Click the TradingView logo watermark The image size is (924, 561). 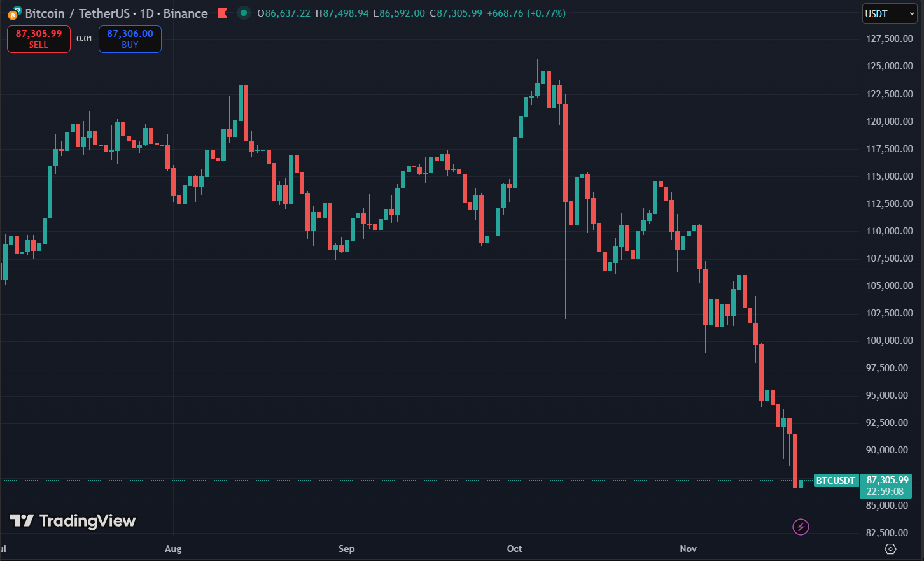tap(72, 520)
